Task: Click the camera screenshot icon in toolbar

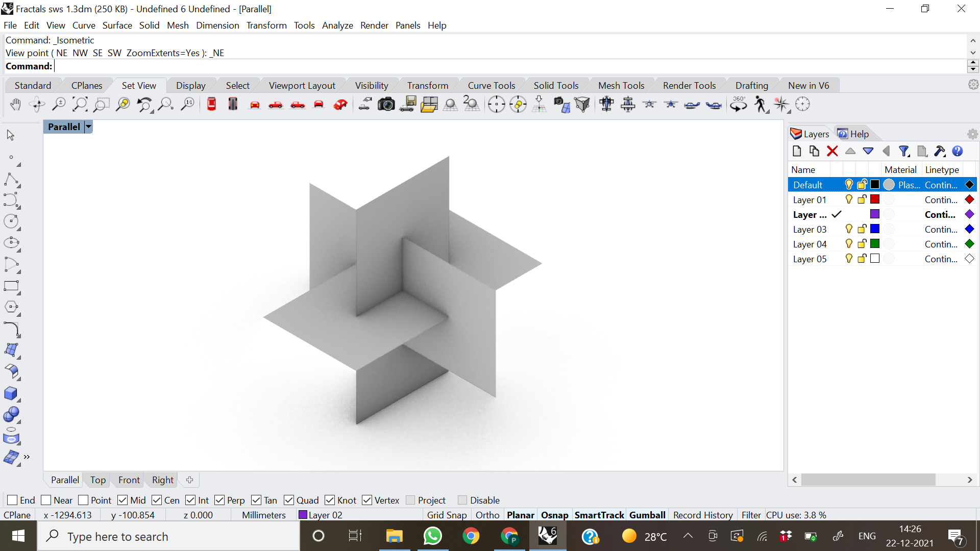Action: click(x=386, y=105)
